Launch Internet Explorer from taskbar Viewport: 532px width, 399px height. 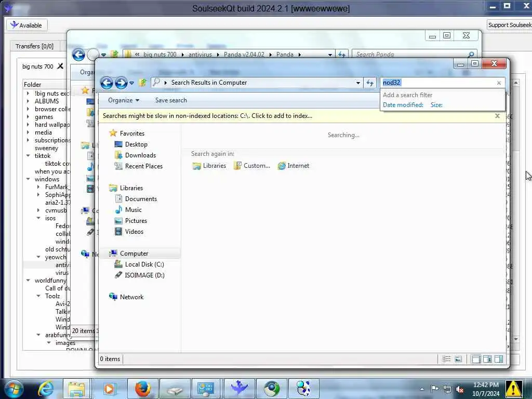(x=45, y=389)
